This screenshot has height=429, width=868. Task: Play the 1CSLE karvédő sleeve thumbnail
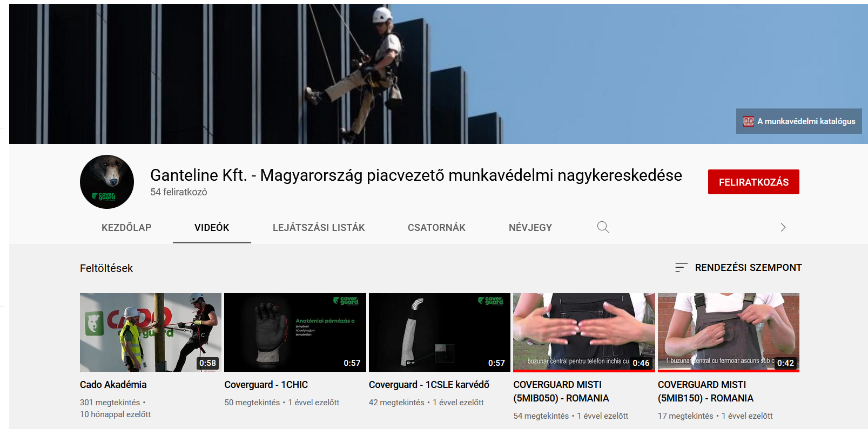[x=440, y=332]
